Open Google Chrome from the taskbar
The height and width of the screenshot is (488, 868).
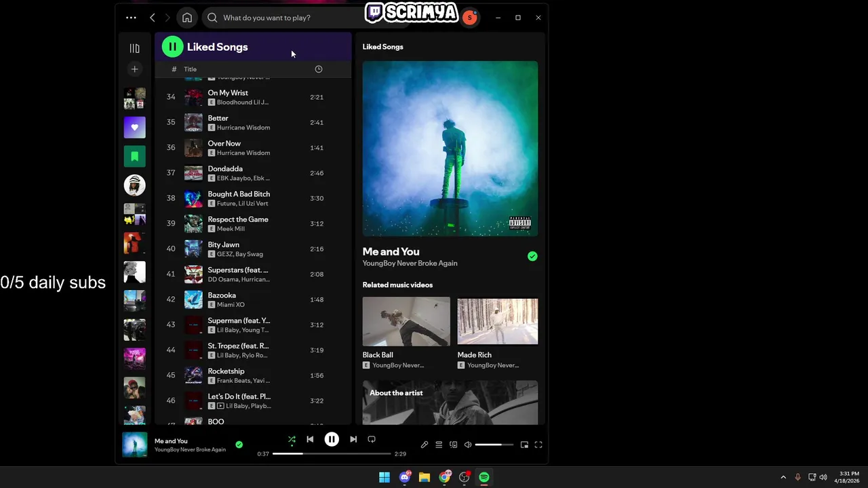pyautogui.click(x=444, y=477)
